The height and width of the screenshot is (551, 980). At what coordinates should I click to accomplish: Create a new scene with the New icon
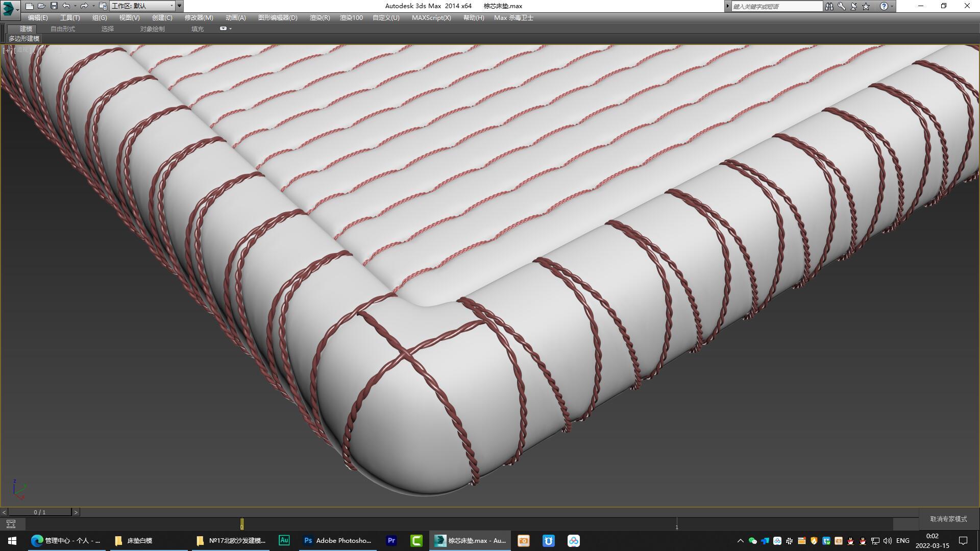pyautogui.click(x=31, y=6)
